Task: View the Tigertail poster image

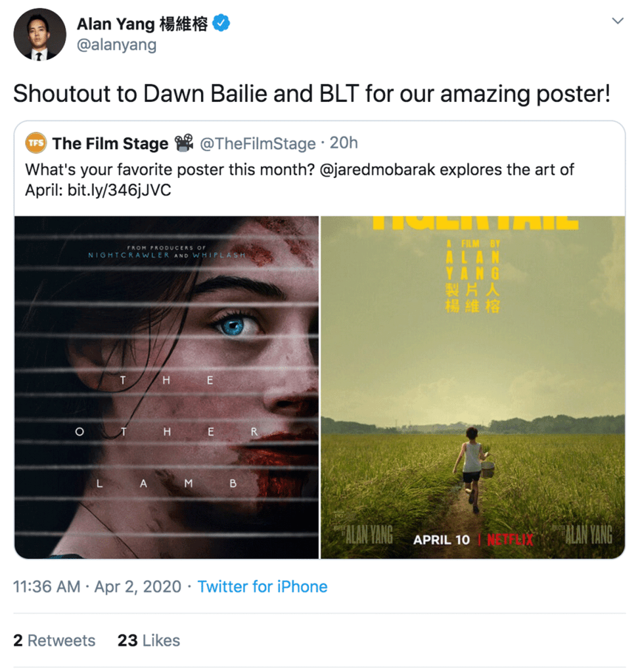Action: pos(473,387)
